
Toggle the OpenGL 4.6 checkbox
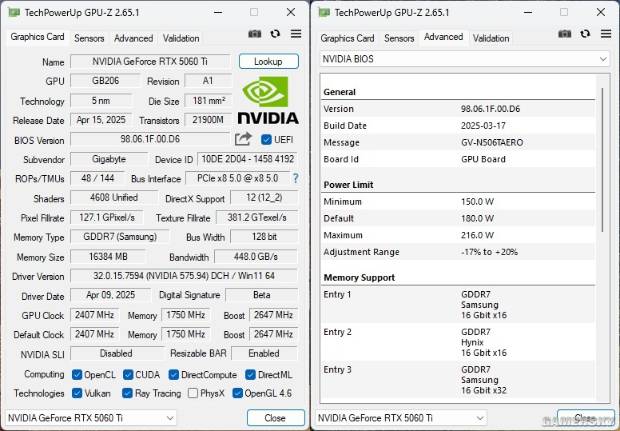238,393
